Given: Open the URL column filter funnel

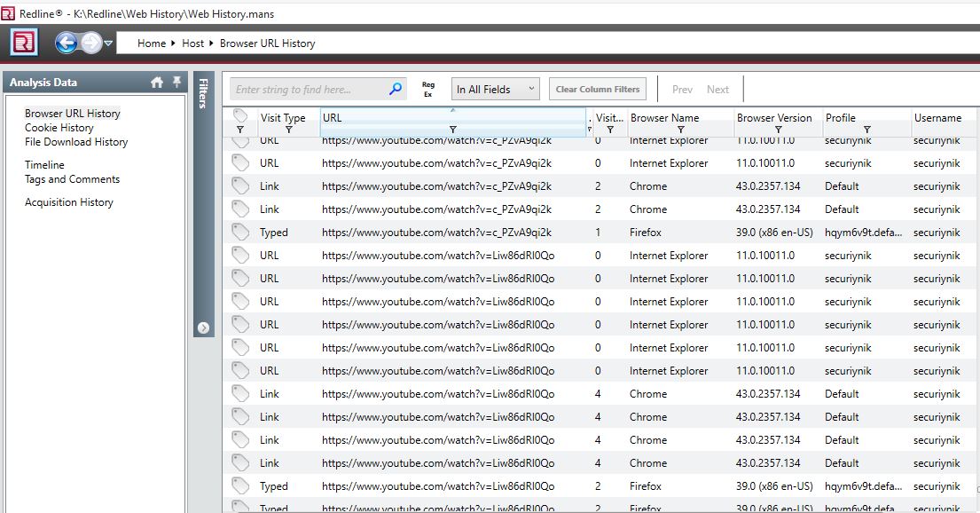Looking at the screenshot, I should coord(452,130).
